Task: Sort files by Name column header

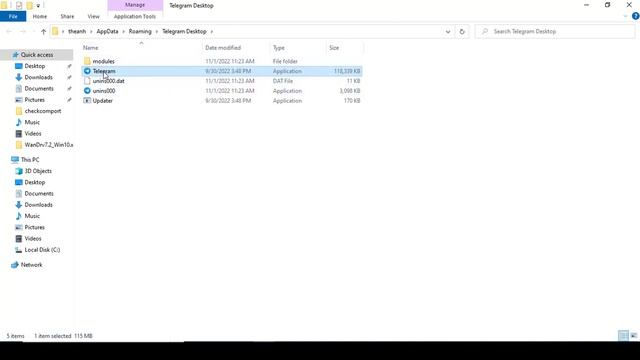Action: pos(91,48)
